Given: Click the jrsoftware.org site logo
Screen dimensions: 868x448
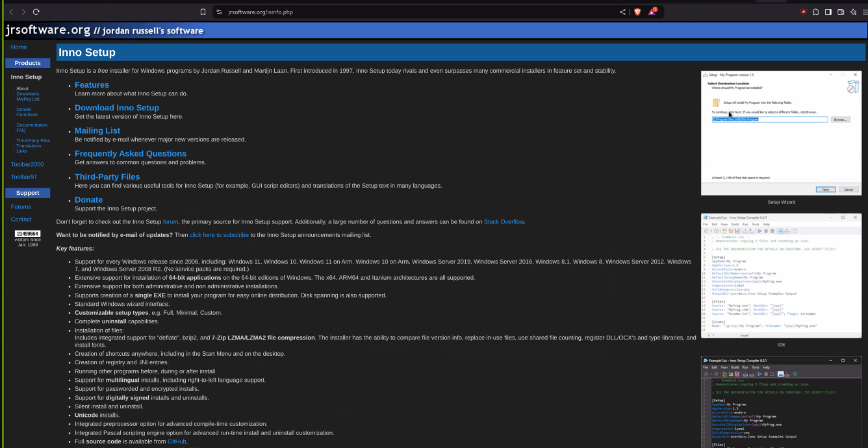Looking at the screenshot, I should [x=104, y=30].
